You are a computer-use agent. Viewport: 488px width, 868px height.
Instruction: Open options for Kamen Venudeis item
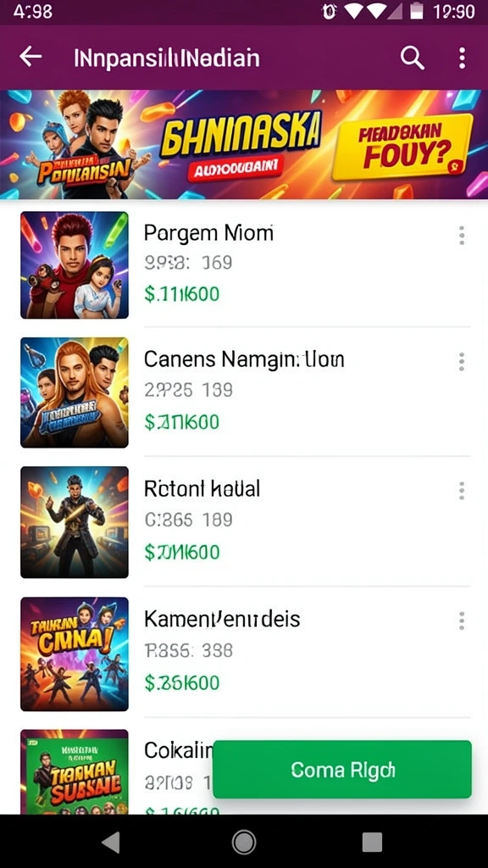(x=462, y=620)
